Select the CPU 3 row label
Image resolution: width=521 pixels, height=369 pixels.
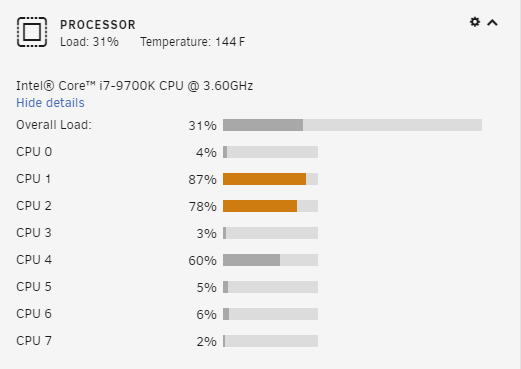(x=34, y=233)
